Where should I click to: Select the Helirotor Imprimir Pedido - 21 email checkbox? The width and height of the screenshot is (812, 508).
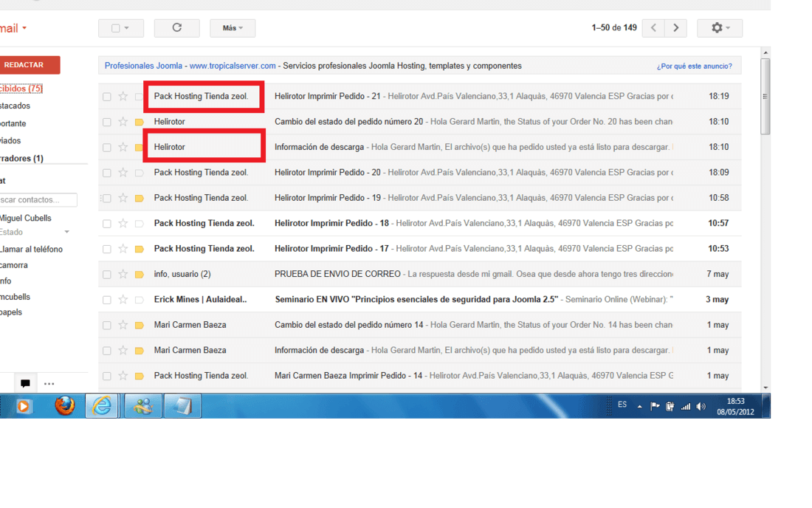(x=107, y=97)
